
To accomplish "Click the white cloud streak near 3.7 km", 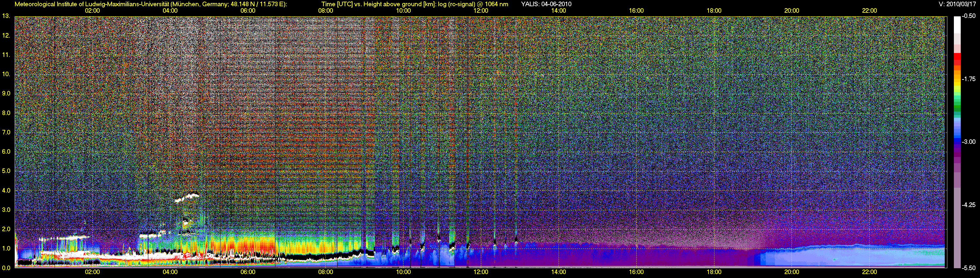I will (188, 197).
